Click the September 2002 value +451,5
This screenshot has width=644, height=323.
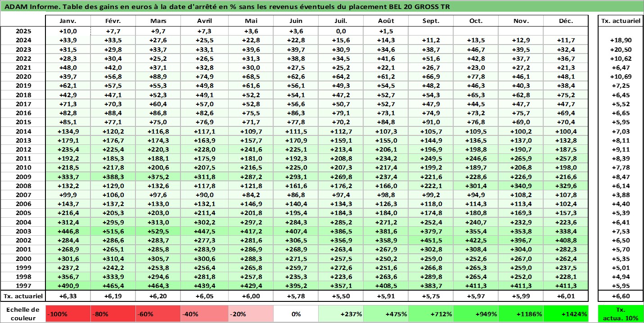coord(431,240)
